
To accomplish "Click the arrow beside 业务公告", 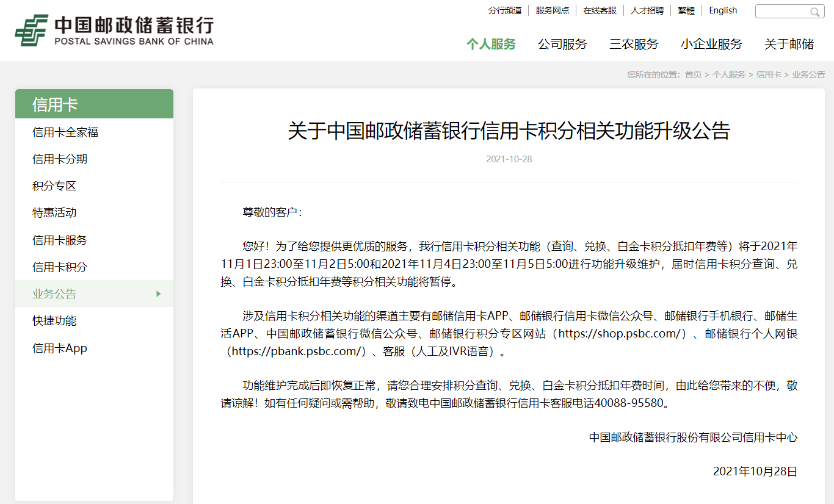I will 159,294.
